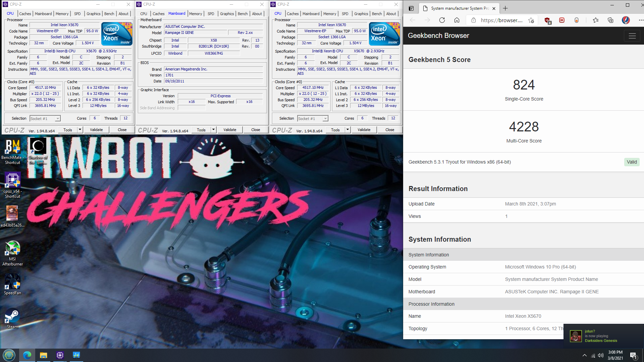Refresh the browser page
This screenshot has height=362, width=644.
[x=442, y=20]
